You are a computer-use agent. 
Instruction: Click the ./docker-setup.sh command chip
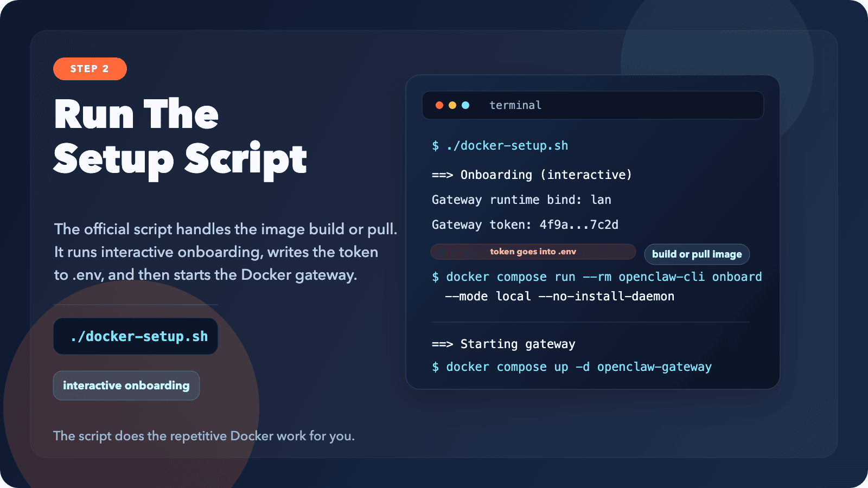tap(135, 336)
